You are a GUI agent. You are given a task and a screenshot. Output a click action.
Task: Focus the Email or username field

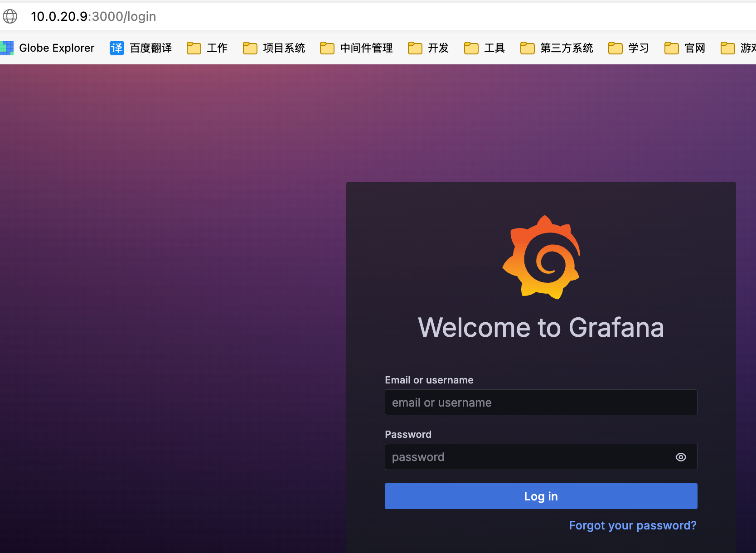coord(541,403)
